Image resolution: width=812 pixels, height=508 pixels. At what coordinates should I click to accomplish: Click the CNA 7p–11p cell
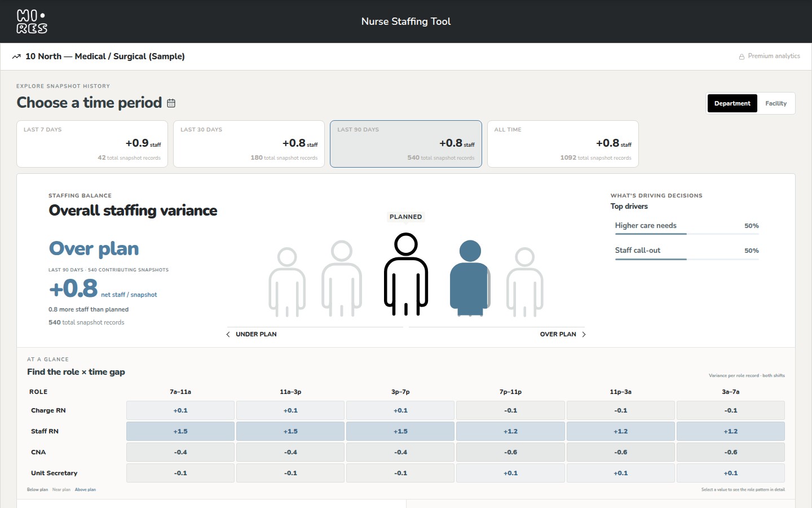point(510,452)
